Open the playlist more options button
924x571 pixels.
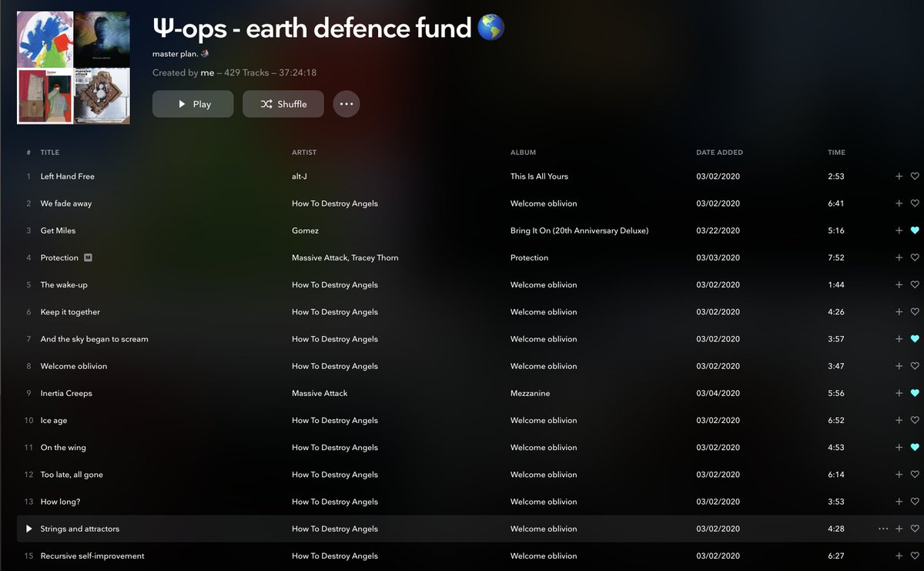pos(346,104)
